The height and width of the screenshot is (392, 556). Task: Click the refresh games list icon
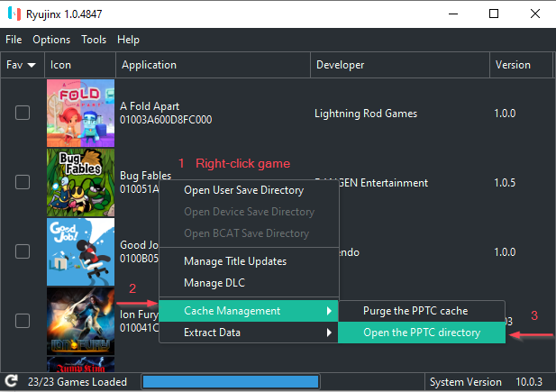coord(11,381)
